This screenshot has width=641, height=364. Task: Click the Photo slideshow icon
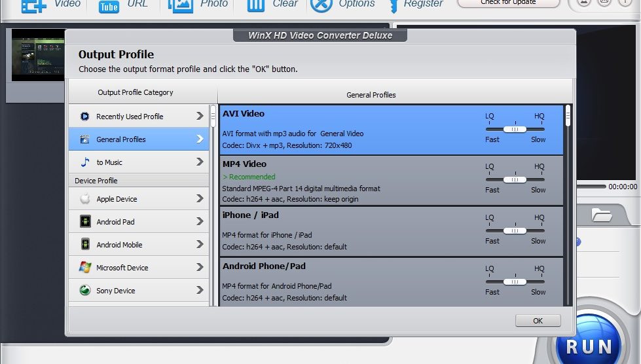click(180, 6)
